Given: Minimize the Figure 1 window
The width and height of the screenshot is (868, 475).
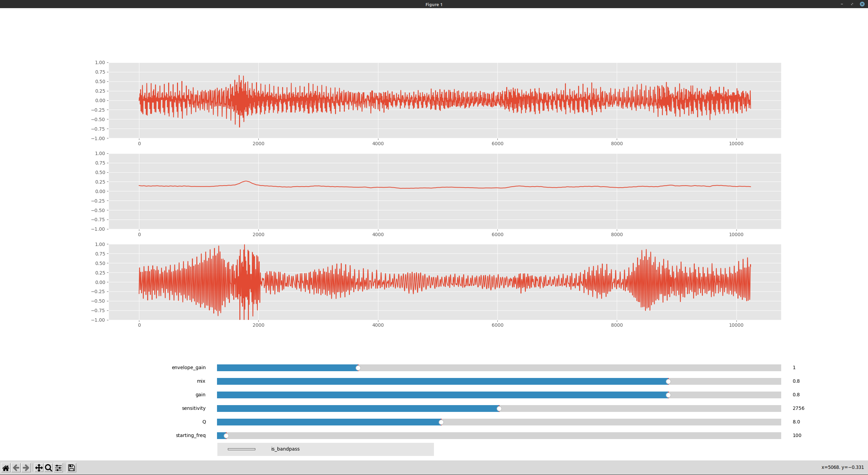Looking at the screenshot, I should (x=842, y=4).
